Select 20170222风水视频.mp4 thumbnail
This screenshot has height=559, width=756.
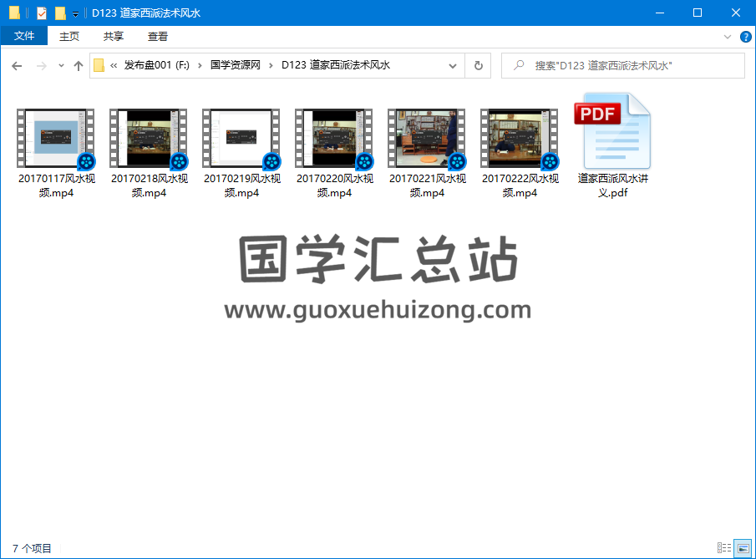pos(520,138)
